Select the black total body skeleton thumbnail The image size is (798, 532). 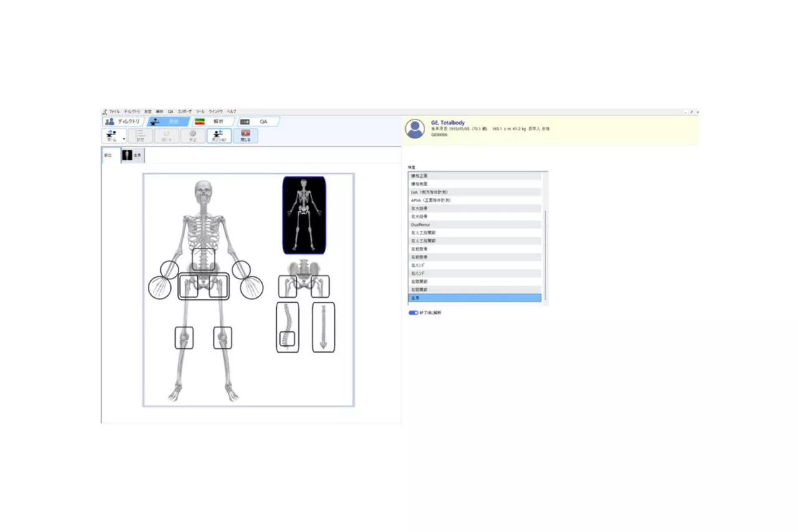tap(304, 215)
